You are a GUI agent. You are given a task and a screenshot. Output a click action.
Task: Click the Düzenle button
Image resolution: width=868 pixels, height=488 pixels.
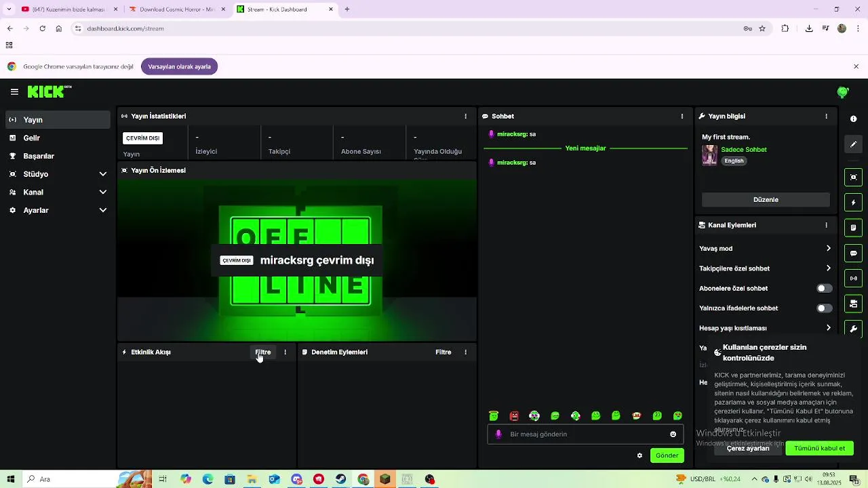(x=766, y=199)
